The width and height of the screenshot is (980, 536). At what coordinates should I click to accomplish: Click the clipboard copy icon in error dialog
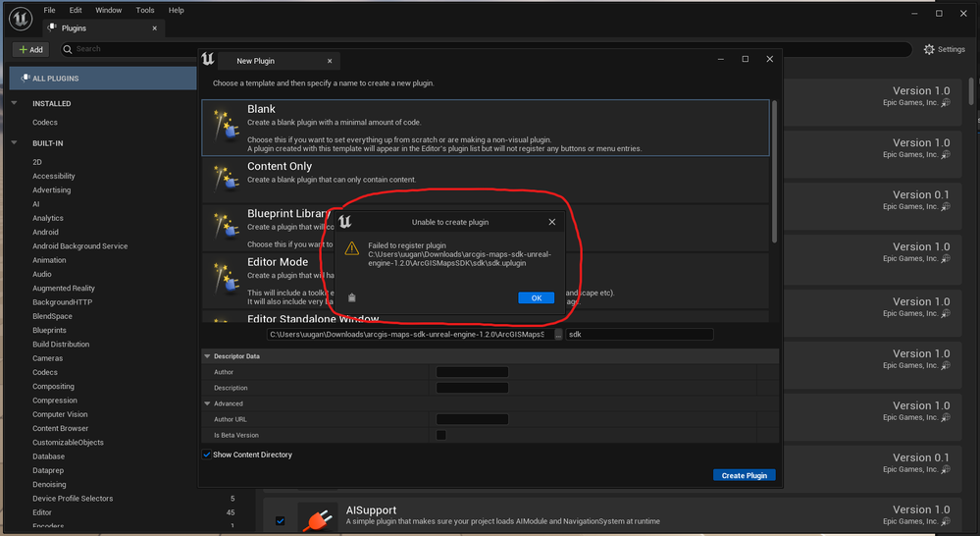pos(351,297)
